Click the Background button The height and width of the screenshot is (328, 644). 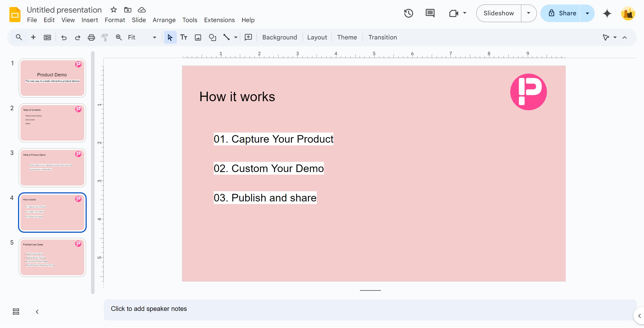pos(280,37)
